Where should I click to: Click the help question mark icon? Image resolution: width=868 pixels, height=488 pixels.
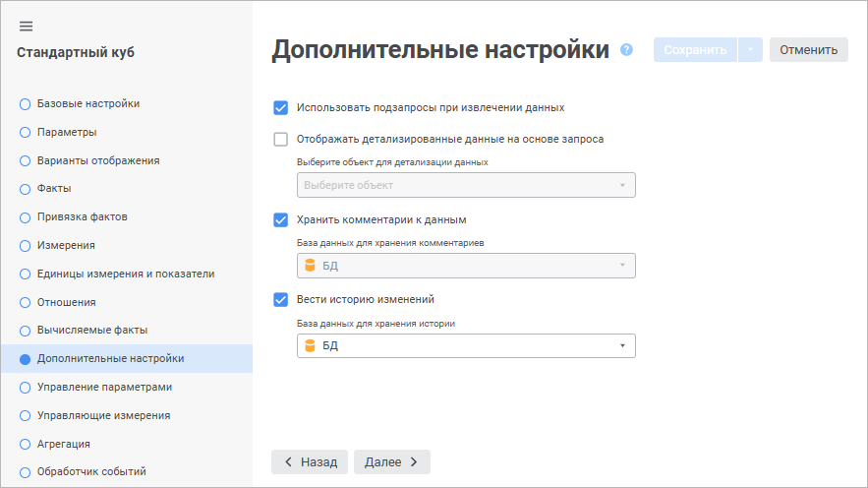point(626,50)
